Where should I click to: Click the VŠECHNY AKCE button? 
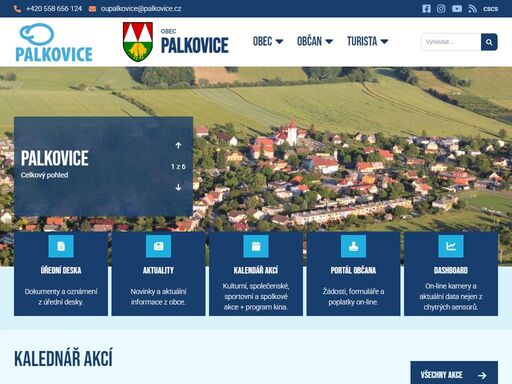click(x=454, y=373)
